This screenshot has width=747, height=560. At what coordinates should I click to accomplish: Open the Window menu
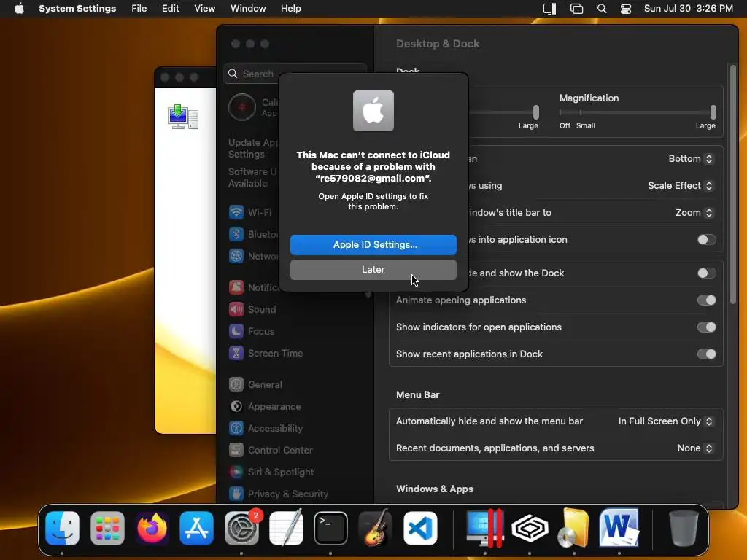248,9
